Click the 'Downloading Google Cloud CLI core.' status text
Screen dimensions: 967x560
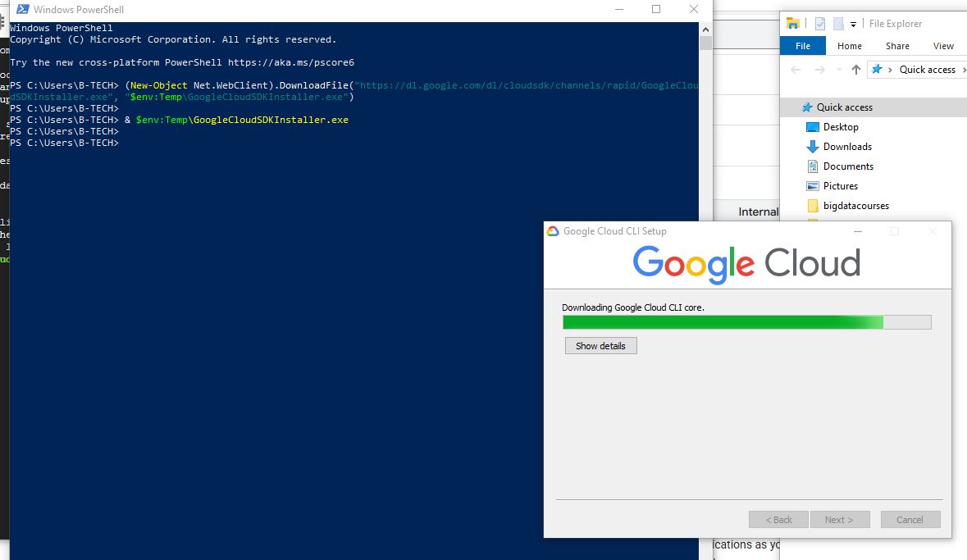632,307
